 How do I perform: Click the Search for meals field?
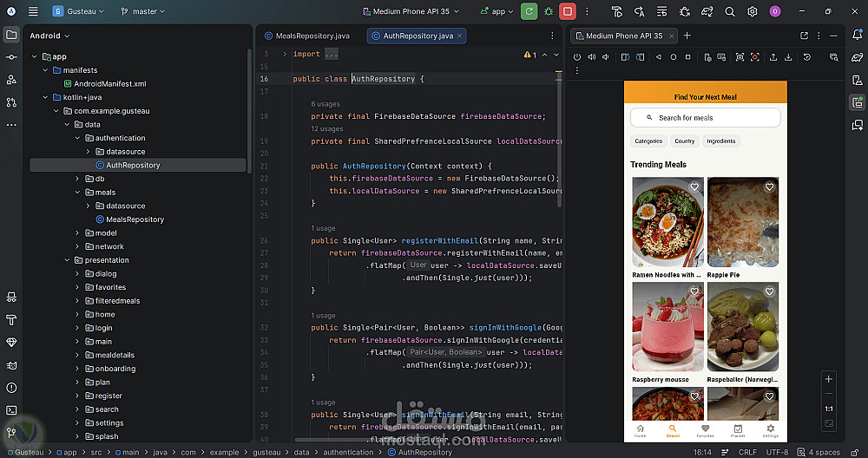(x=705, y=118)
